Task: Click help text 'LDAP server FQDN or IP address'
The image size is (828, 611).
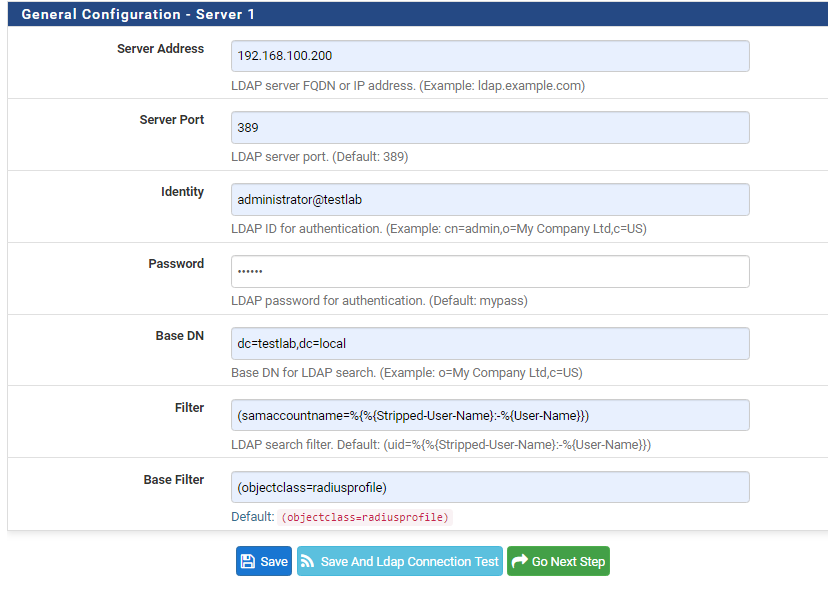Action: pos(408,86)
